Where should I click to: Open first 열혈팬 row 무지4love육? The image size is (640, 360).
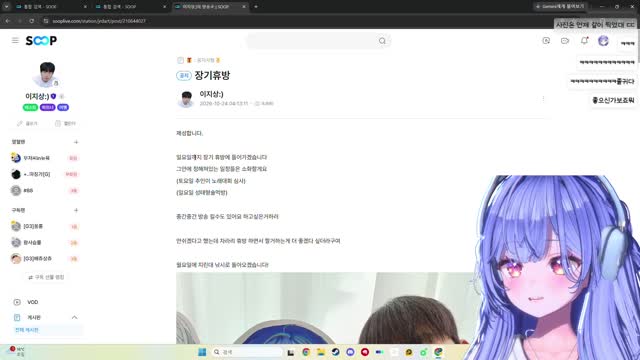pos(45,158)
